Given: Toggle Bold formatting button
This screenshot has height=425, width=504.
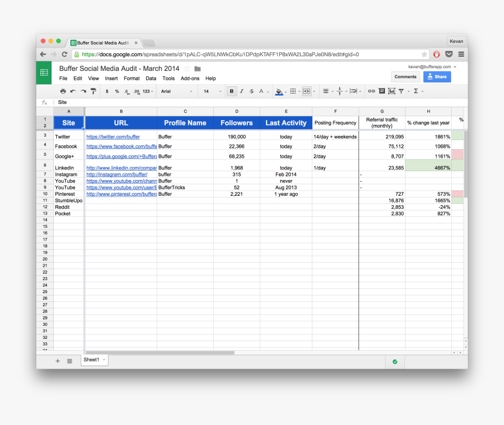Looking at the screenshot, I should click(231, 91).
